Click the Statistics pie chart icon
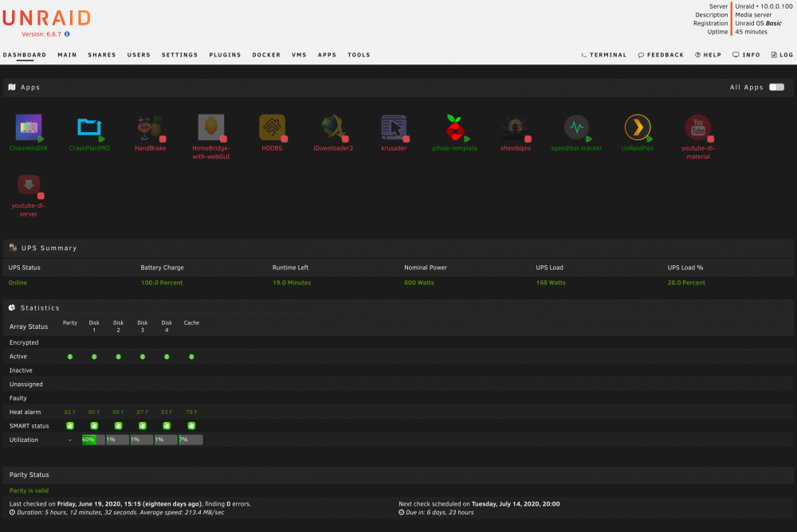 pos(12,307)
